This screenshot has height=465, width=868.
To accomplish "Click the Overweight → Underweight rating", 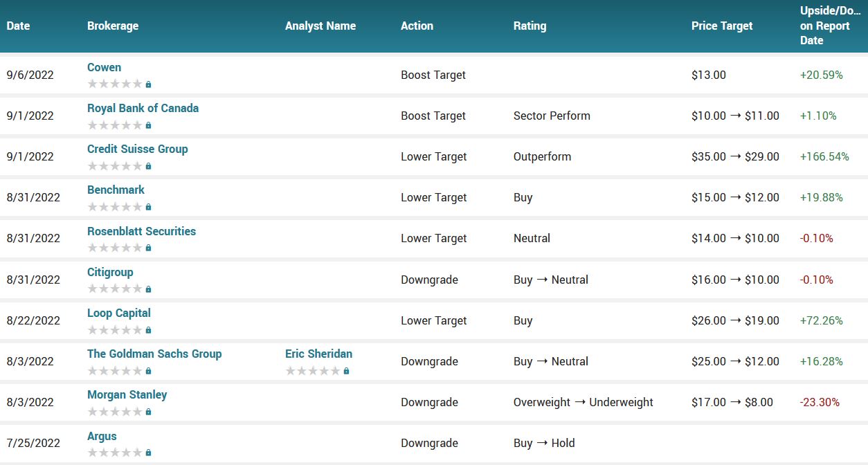I will tap(584, 402).
